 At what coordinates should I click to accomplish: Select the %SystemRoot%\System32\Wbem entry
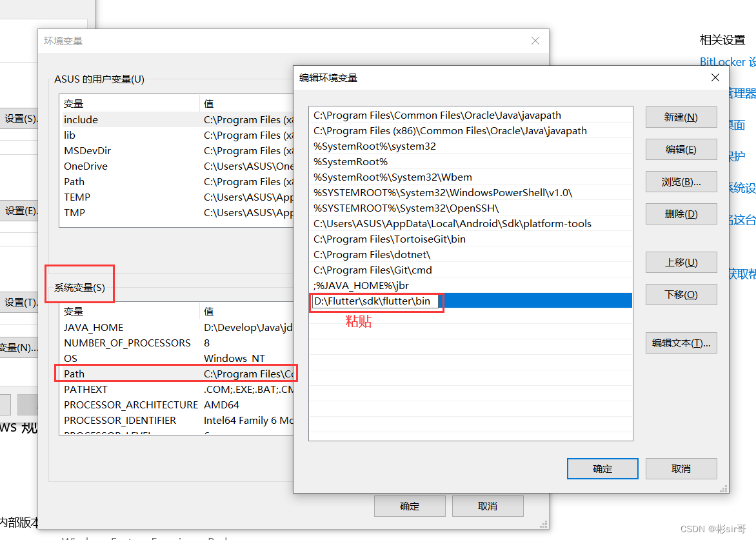coord(471,177)
